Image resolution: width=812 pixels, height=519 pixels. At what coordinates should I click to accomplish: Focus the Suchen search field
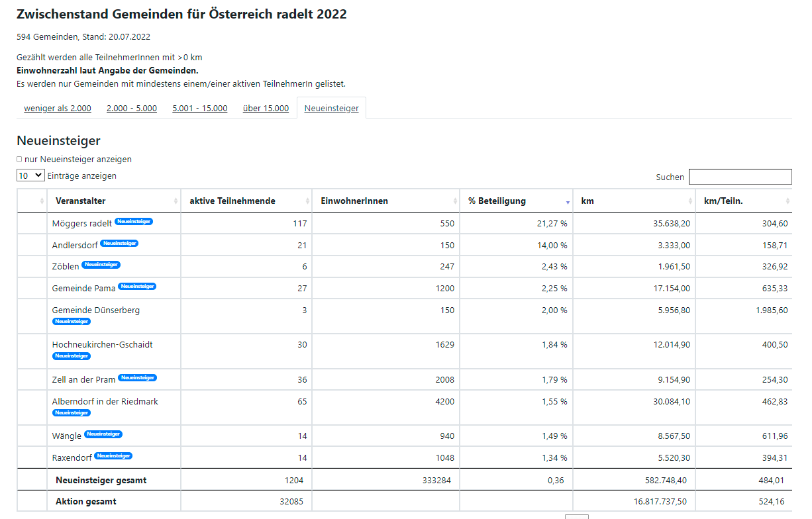(740, 177)
